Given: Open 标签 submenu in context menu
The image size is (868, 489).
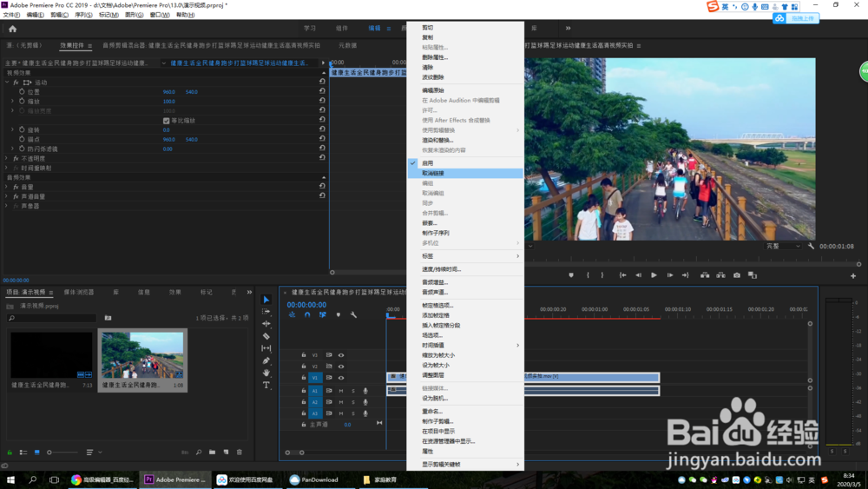Looking at the screenshot, I should click(465, 256).
